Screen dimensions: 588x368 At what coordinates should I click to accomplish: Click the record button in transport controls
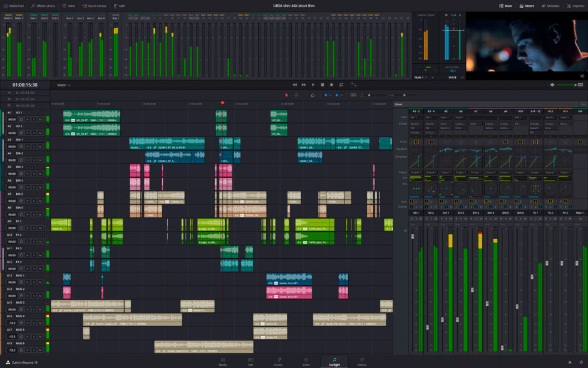pyautogui.click(x=331, y=84)
